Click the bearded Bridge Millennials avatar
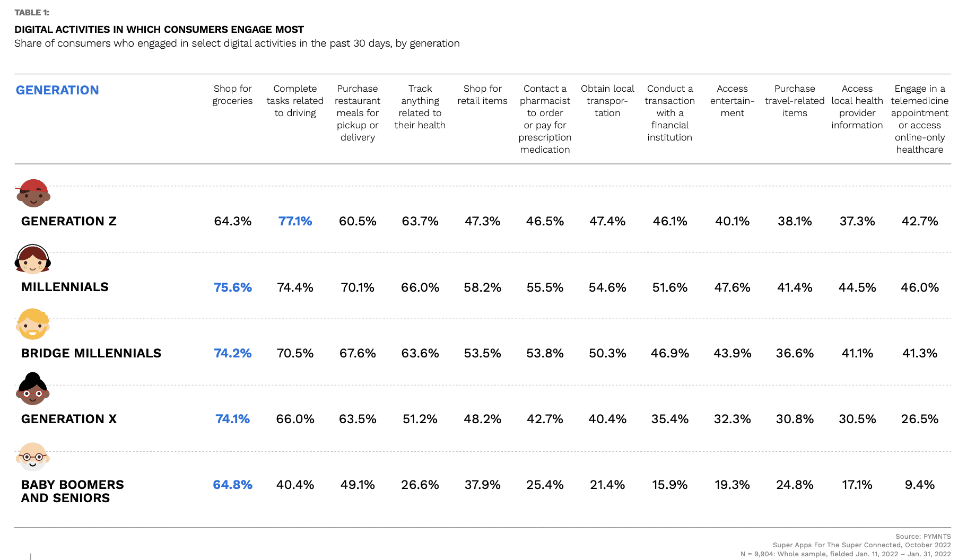The image size is (958, 560). [33, 324]
